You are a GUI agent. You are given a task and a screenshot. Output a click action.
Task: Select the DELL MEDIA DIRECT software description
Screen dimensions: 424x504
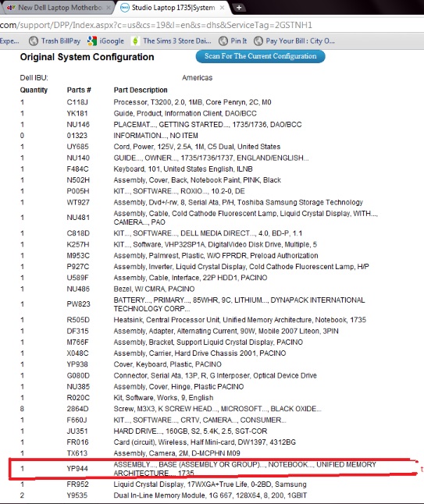click(208, 233)
